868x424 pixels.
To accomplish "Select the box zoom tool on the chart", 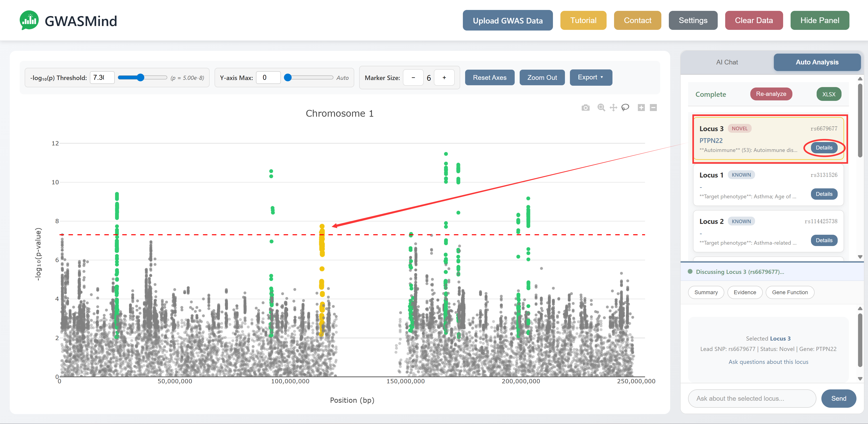I will [601, 107].
